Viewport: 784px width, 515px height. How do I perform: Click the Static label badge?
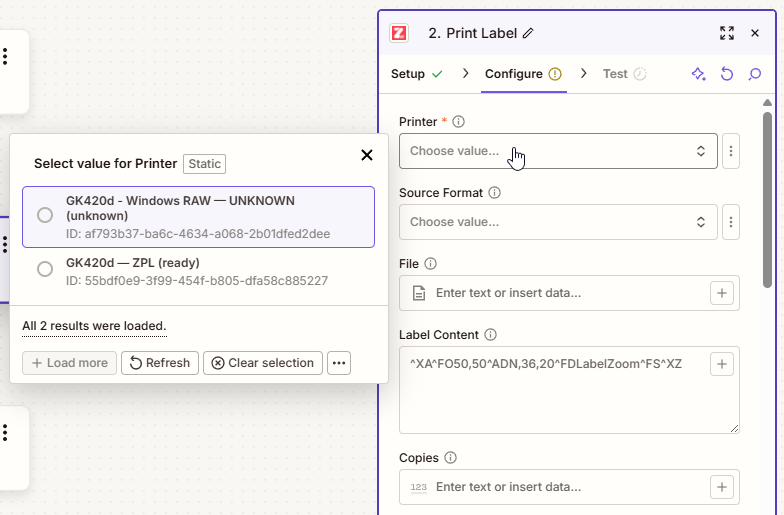[x=204, y=164]
